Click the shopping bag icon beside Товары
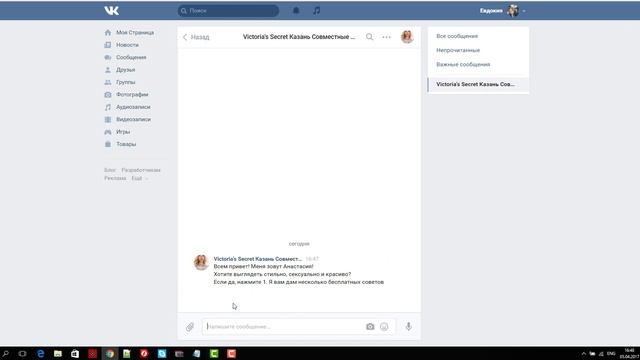 pyautogui.click(x=108, y=144)
